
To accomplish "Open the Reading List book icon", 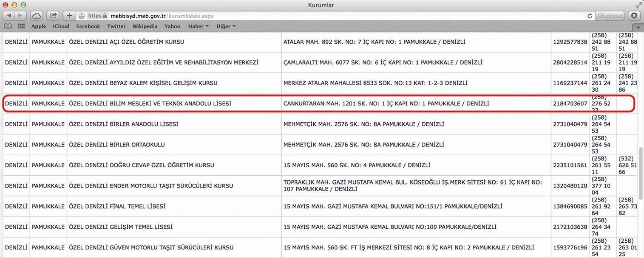I will pyautogui.click(x=8, y=26).
